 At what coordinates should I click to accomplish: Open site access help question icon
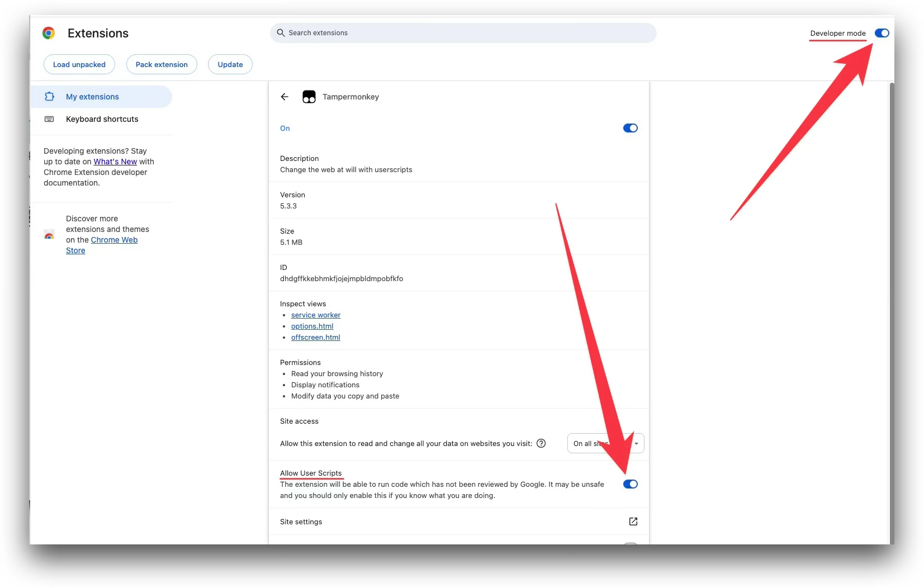coord(541,443)
